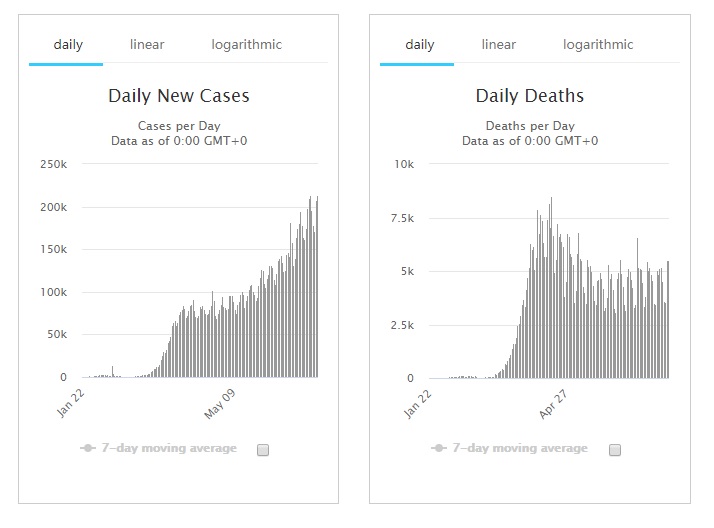Viewport: 714px width, 528px height.
Task: Click the 250k y-axis gridline label
Action: [x=53, y=164]
